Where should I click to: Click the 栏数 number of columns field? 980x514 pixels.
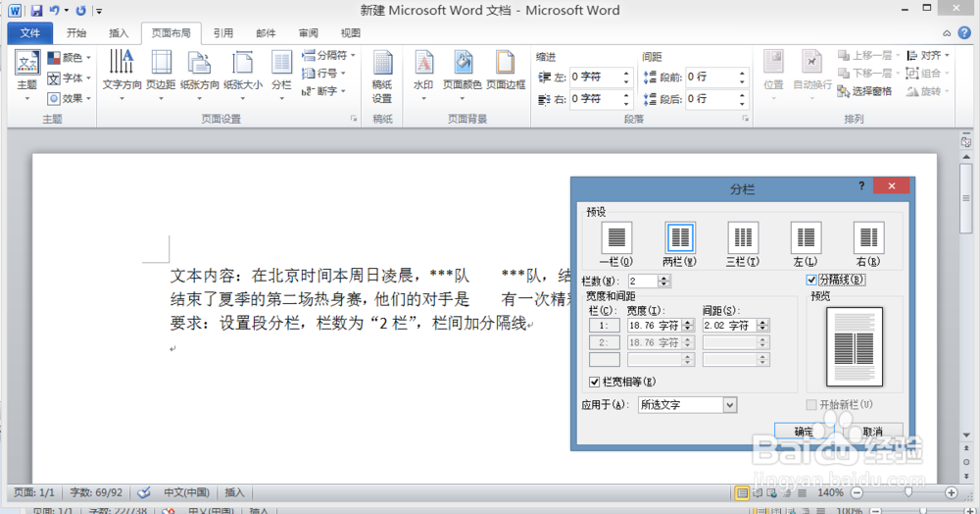[643, 282]
